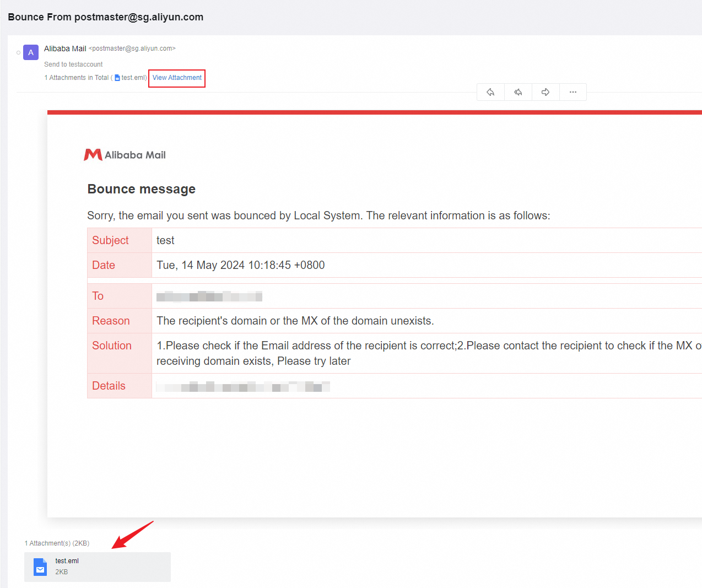The height and width of the screenshot is (588, 702).
Task: Click the Subject value 'test'
Action: pos(165,240)
